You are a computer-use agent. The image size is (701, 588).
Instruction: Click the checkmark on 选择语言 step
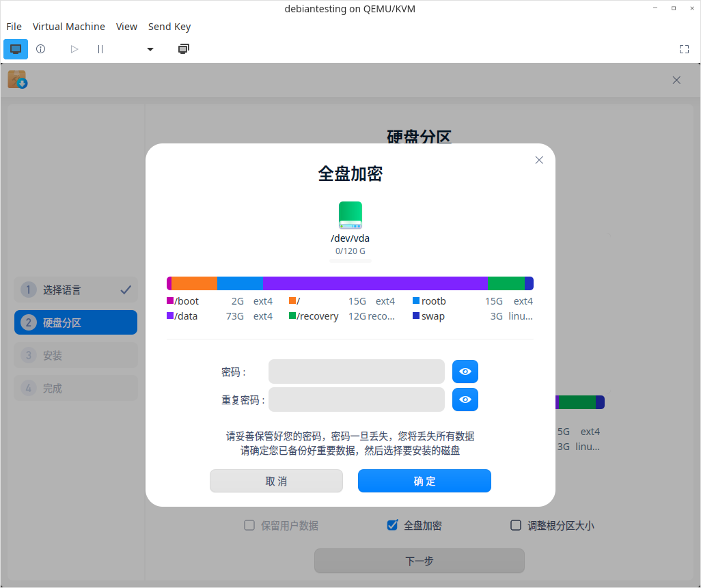pyautogui.click(x=126, y=290)
